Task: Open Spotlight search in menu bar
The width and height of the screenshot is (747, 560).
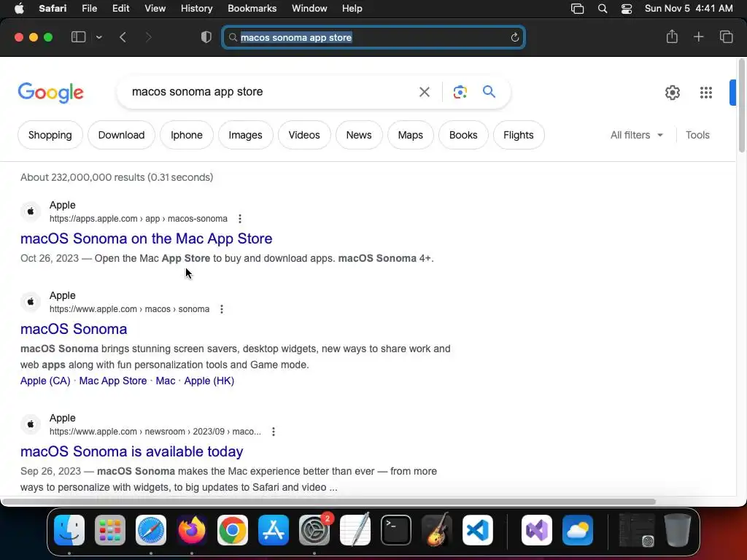Action: (x=602, y=8)
